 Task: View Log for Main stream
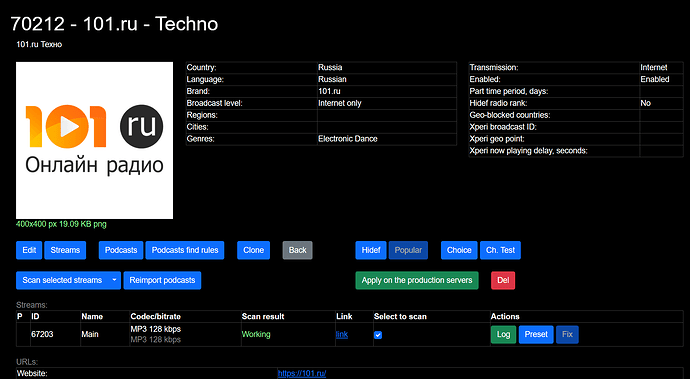coord(503,335)
